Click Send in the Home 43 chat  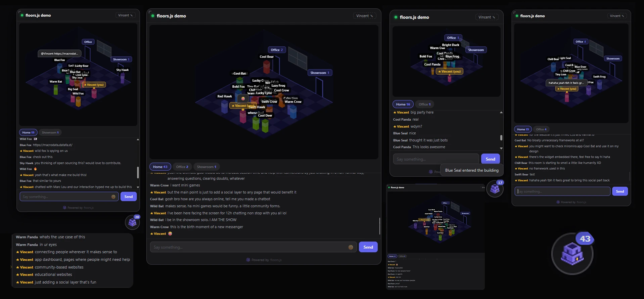(368, 247)
